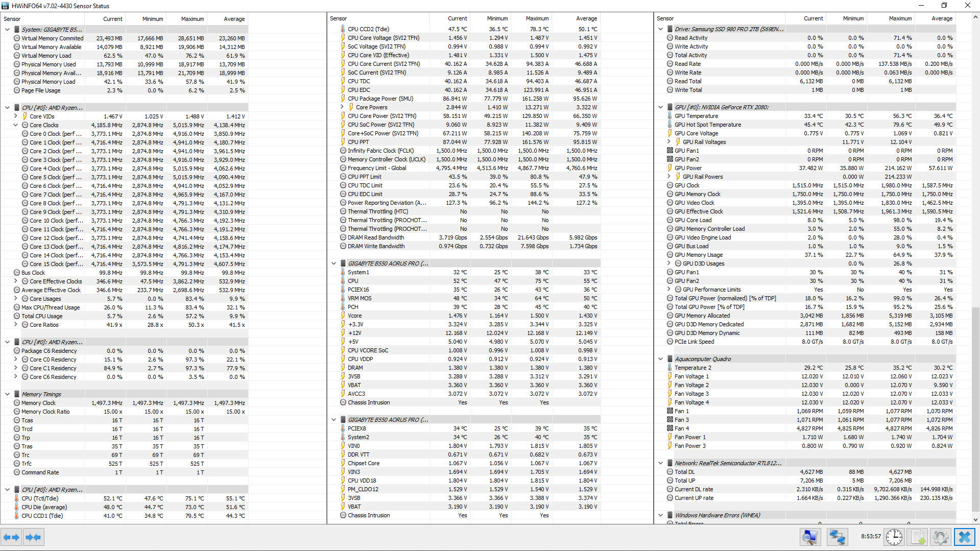Expand the GPU Rail Voltages subtree
The image size is (980, 551).
click(668, 142)
